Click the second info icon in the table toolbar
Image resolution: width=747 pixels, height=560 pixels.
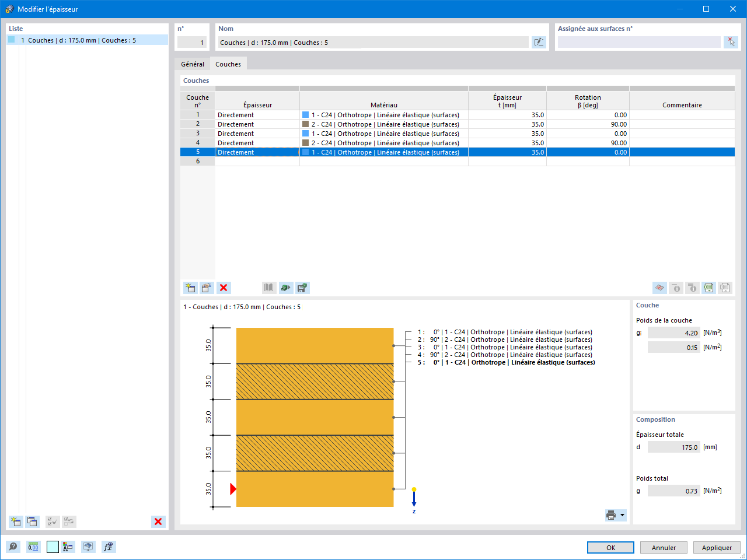[692, 288]
